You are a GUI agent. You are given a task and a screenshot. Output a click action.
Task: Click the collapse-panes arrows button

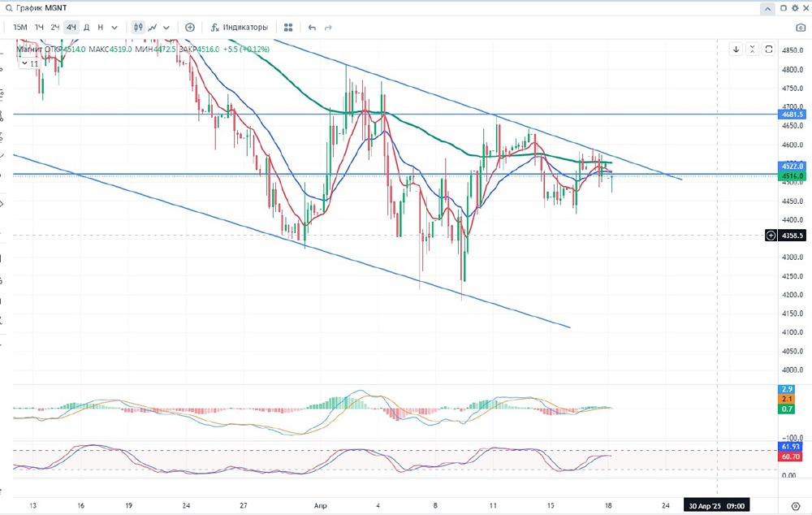click(753, 50)
